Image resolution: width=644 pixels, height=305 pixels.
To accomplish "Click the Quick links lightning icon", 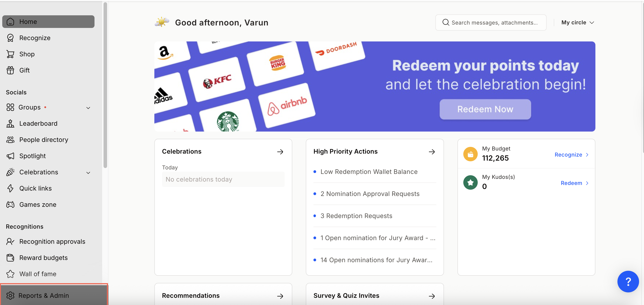I will tap(10, 188).
